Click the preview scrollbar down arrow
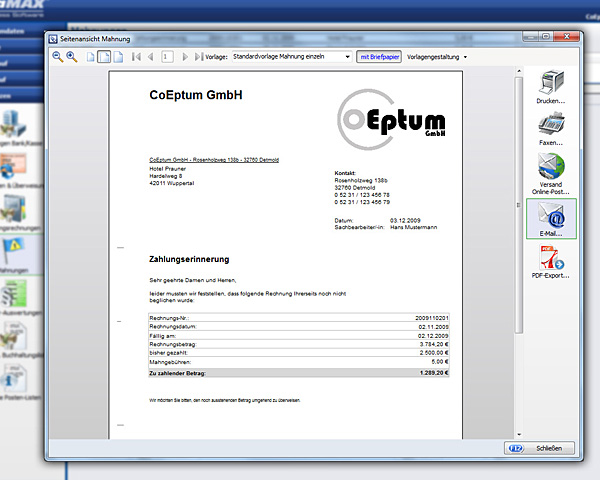Viewport: 600px width, 480px height. tap(519, 434)
